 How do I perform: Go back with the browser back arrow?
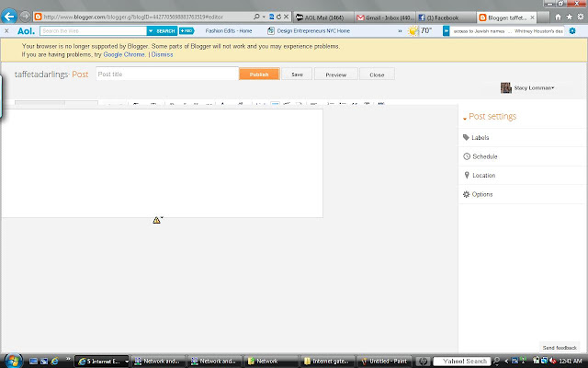pos(9,17)
